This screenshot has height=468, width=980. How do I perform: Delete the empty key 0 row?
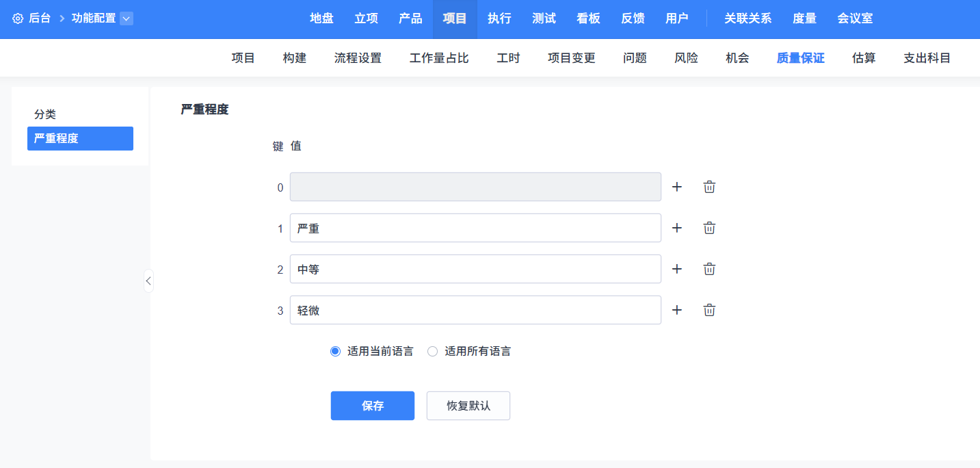pyautogui.click(x=709, y=187)
